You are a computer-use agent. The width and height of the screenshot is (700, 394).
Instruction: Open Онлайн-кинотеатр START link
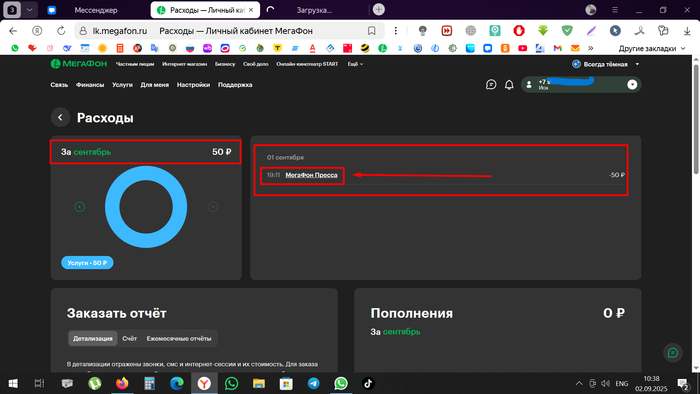307,64
